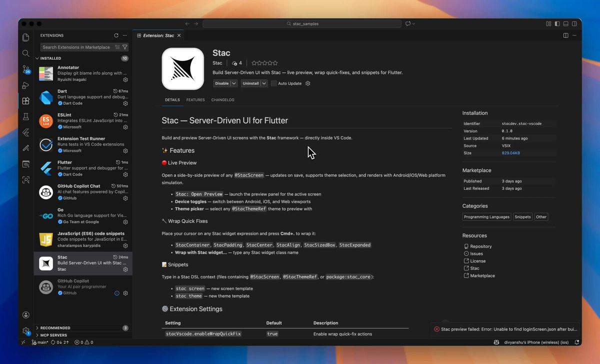
Task: Select the Snippets category tag
Action: (522, 217)
